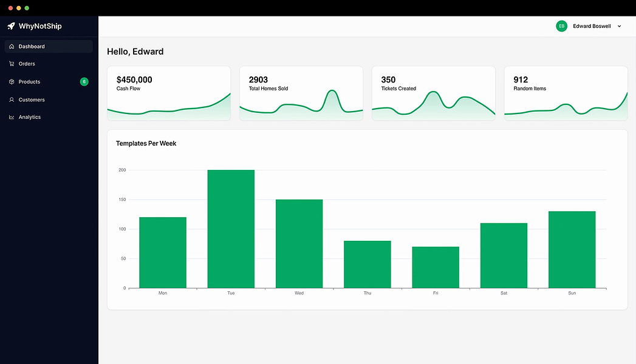Click the Orders shopping cart icon

(12, 64)
